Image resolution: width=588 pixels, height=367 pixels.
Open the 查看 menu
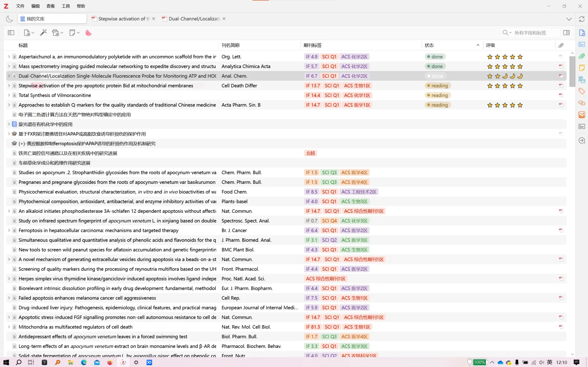pos(51,6)
